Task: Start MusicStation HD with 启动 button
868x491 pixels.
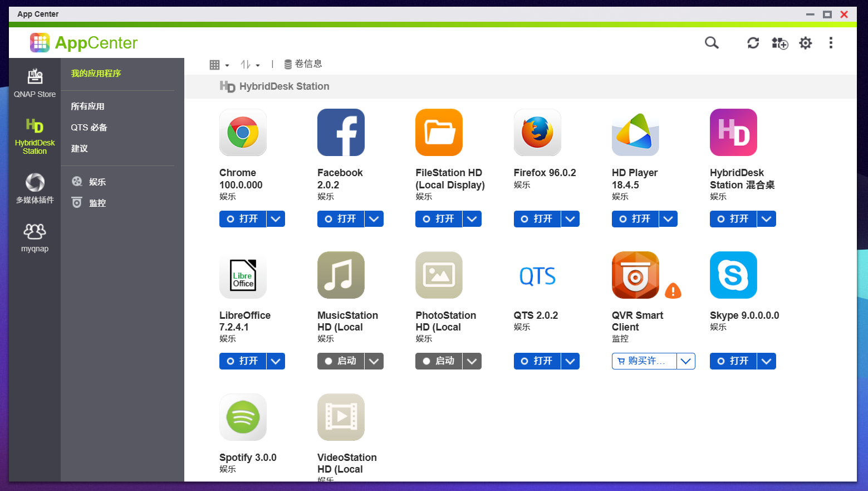Action: [341, 361]
